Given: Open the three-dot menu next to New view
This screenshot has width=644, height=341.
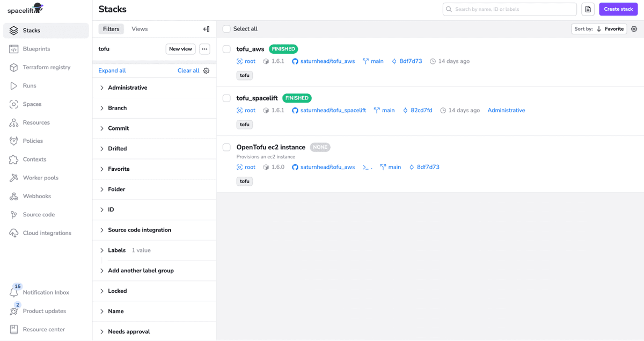Looking at the screenshot, I should pyautogui.click(x=204, y=48).
